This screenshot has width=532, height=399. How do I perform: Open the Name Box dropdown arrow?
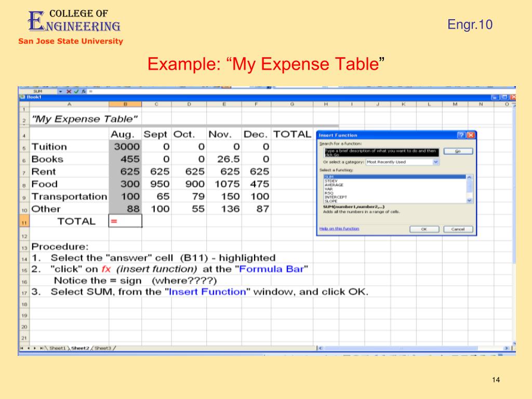coord(60,91)
